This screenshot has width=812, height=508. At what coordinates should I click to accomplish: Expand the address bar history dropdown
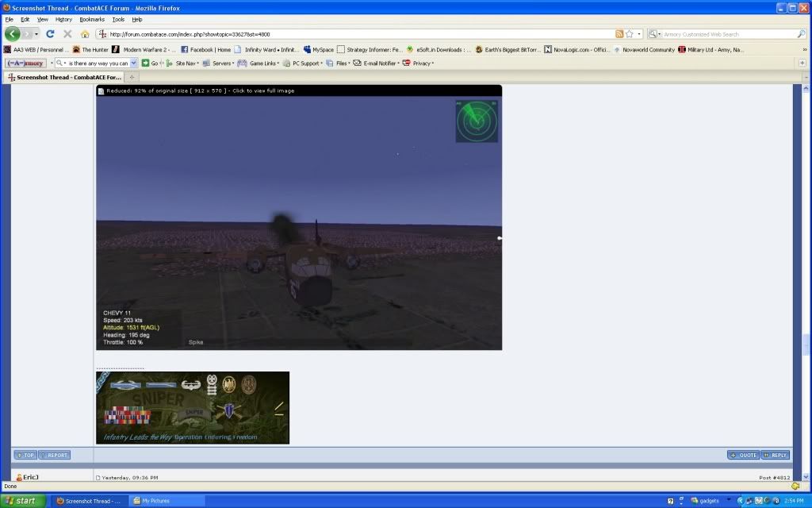click(639, 34)
